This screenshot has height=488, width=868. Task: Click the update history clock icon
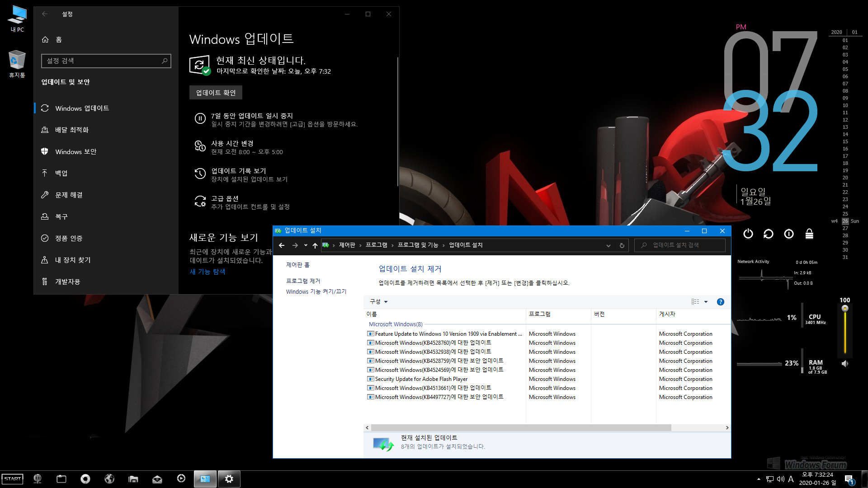coord(200,174)
